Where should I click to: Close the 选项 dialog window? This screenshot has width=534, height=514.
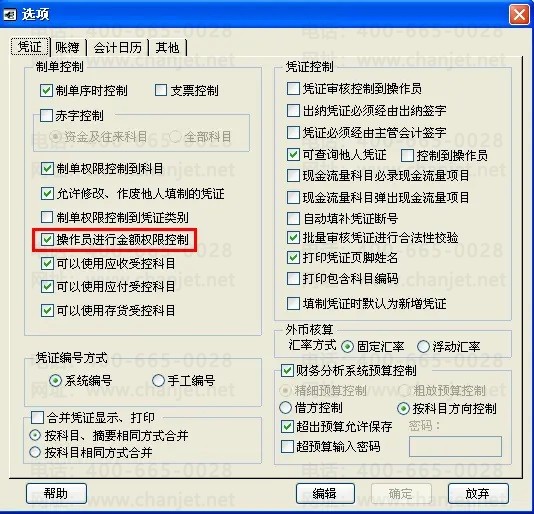(519, 15)
